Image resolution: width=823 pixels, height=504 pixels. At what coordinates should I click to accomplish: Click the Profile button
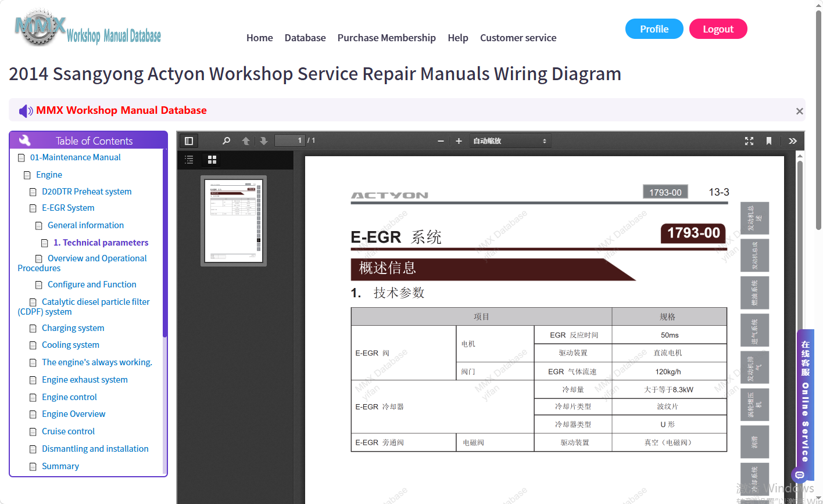[x=654, y=29]
